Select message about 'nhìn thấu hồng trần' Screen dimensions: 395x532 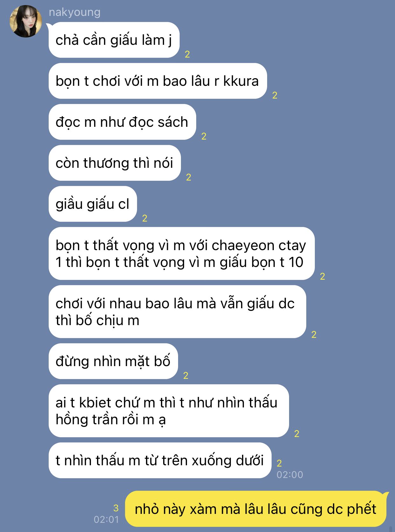169,411
